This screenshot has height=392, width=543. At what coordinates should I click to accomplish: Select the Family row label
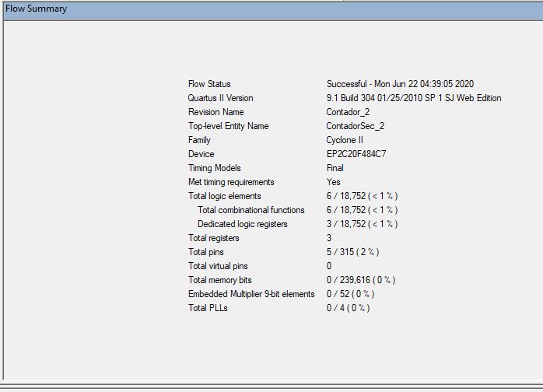pos(199,140)
